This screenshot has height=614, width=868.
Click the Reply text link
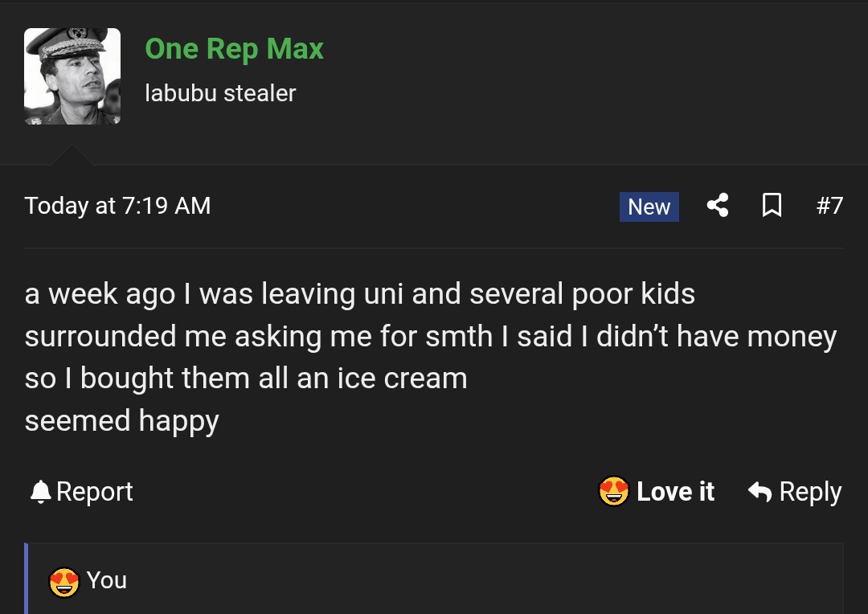[x=810, y=492]
